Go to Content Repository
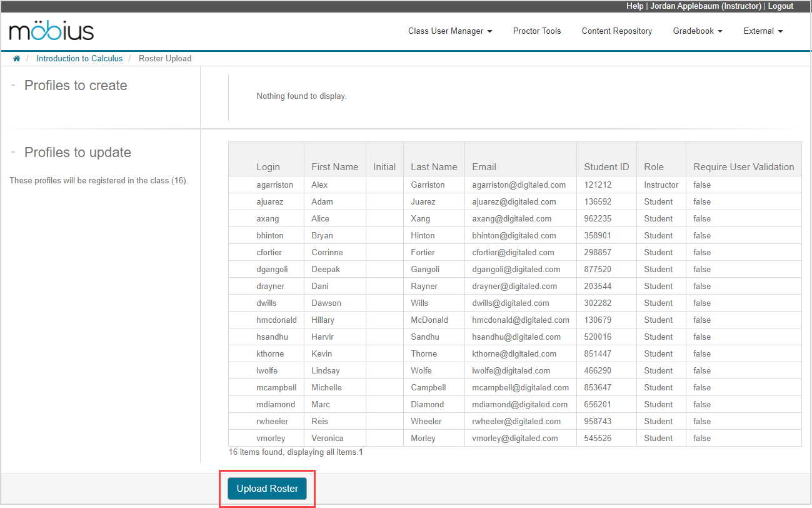This screenshot has height=508, width=812. pos(616,31)
